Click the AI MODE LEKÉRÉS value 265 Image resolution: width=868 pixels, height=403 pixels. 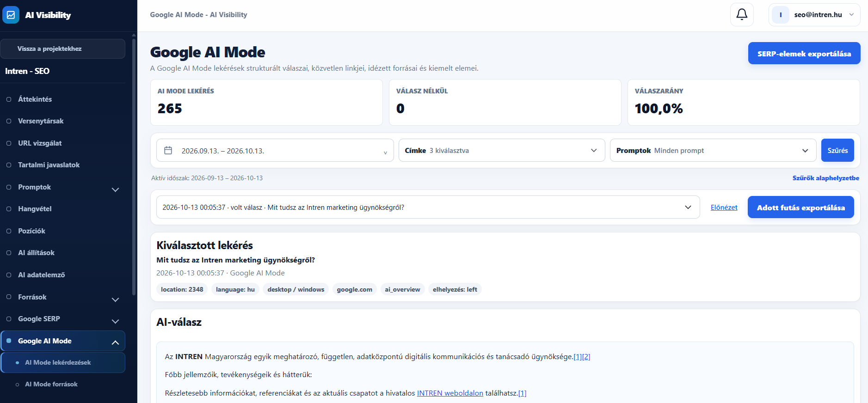coord(170,109)
